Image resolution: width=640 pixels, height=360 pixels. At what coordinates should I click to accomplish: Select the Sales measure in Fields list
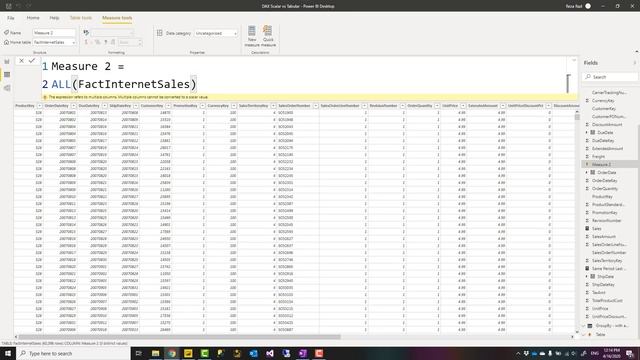tap(597, 229)
